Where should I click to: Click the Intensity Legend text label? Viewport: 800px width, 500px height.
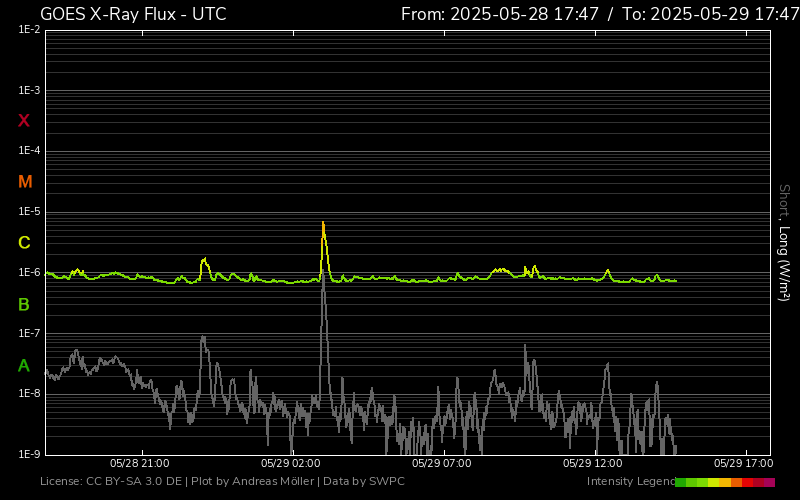point(630,482)
